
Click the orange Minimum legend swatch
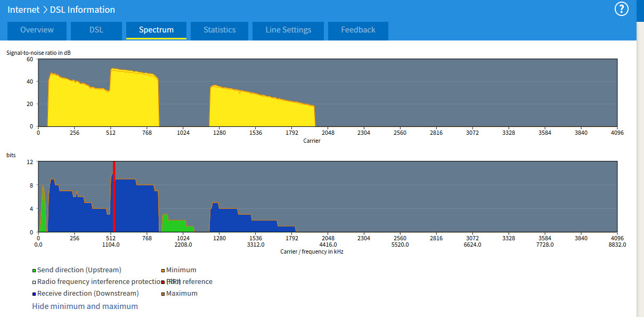click(x=163, y=271)
